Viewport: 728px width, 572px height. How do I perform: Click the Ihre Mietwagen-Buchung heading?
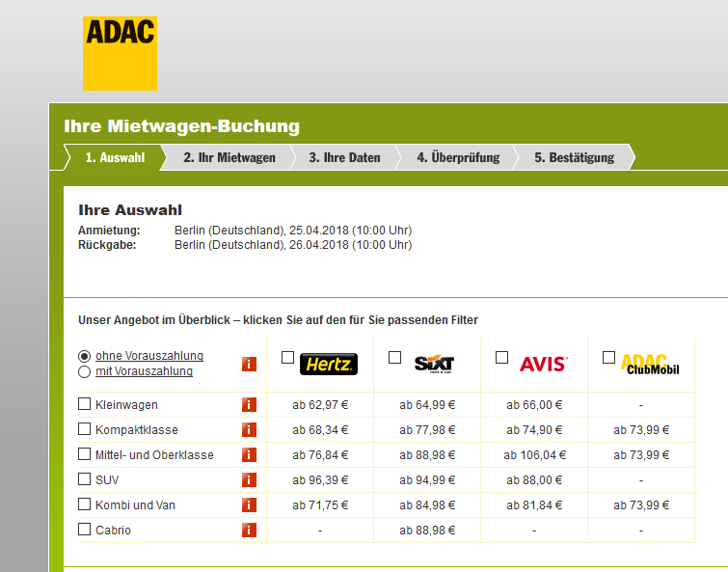(x=181, y=126)
